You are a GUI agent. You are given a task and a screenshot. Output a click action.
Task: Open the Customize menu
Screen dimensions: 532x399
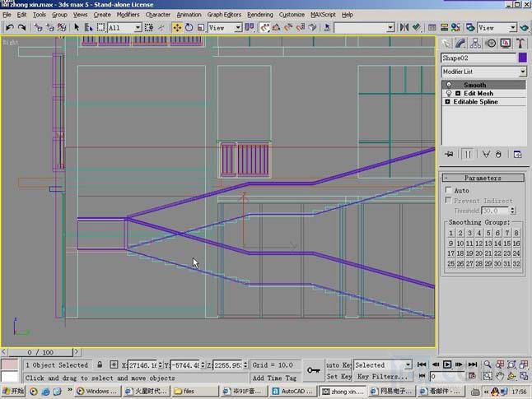click(292, 15)
